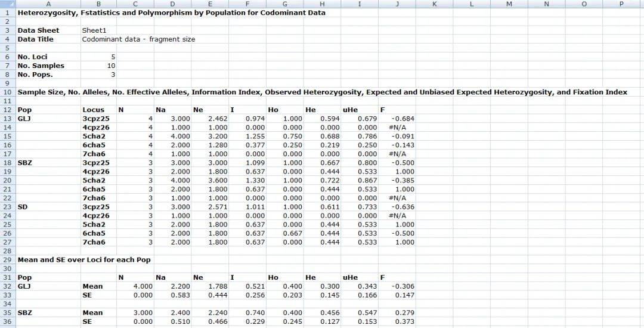This screenshot has height=328, width=644.
Task: Select column header F
Action: [247, 4]
